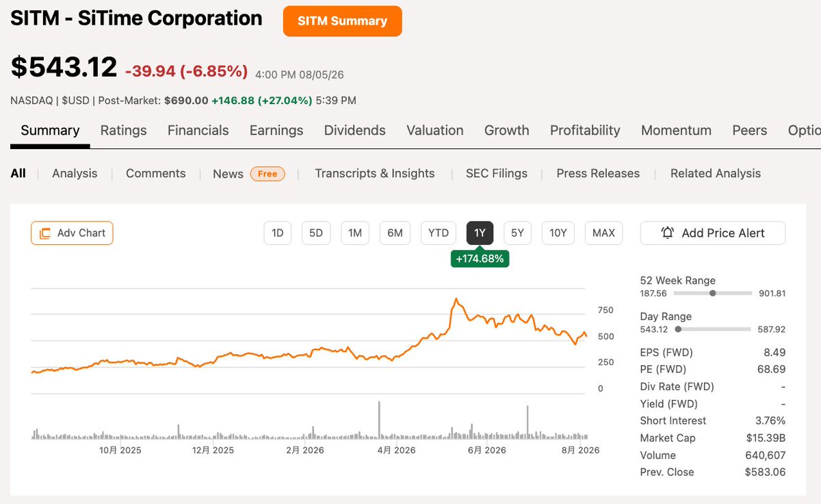821x504 pixels.
Task: Click the tall volume bar near April 2026
Action: coord(378,421)
